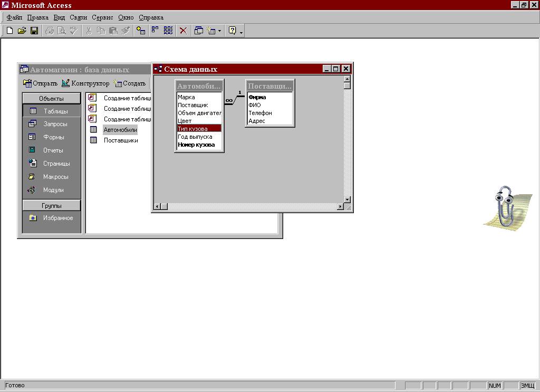Click the Spelling check toolbar icon

[74, 31]
